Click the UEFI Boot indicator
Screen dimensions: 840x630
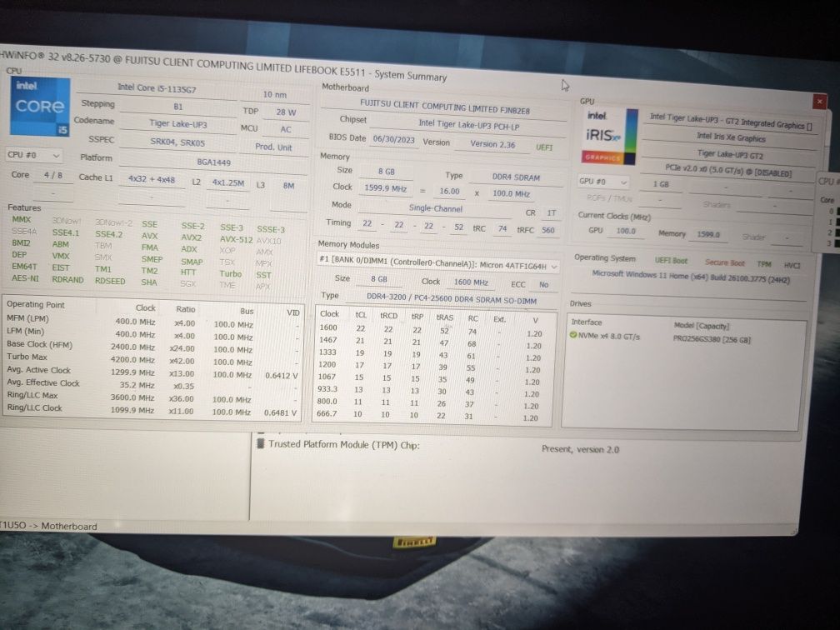click(671, 260)
